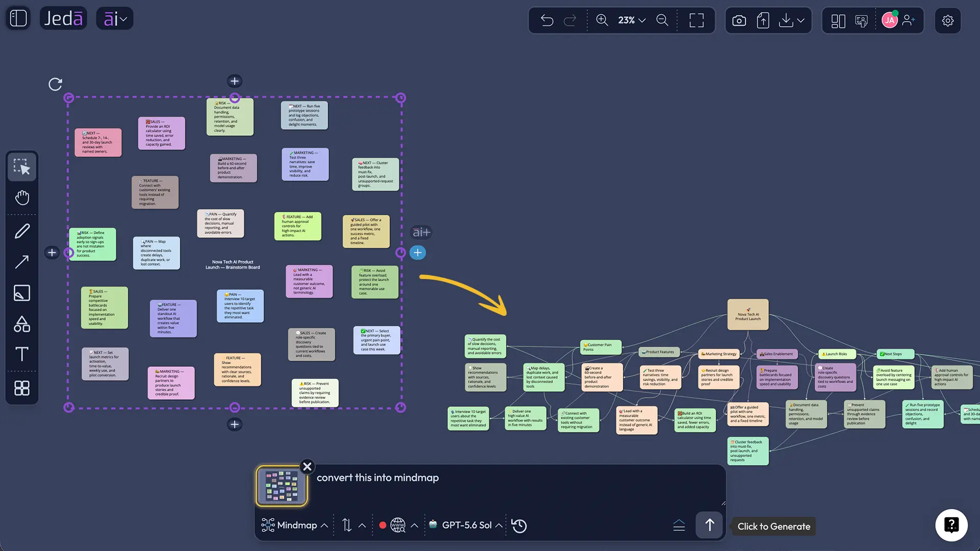Open the 23% zoom level dropdown
Image resolution: width=980 pixels, height=551 pixels.
click(x=632, y=20)
